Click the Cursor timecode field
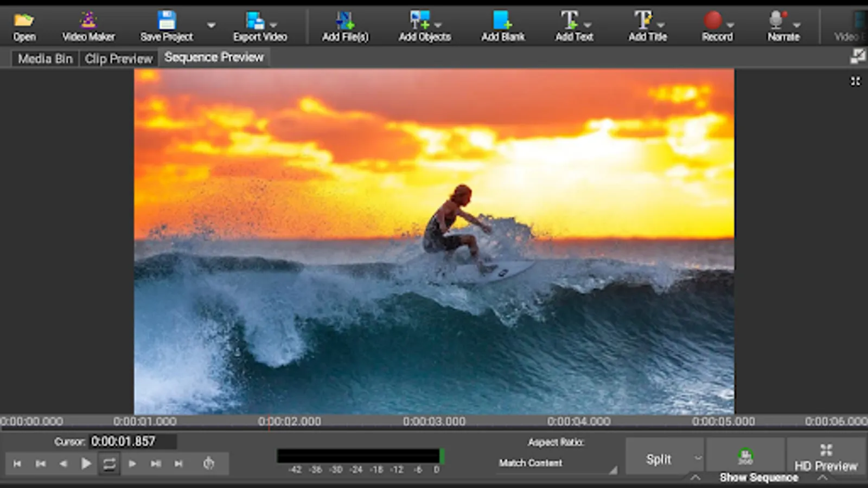This screenshot has width=868, height=488. click(132, 441)
